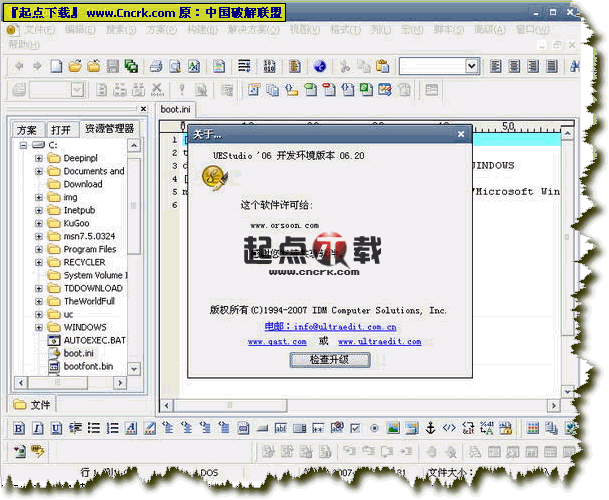Screen dimensions: 609x500
Task: Close the file tree side panel
Action: pyautogui.click(x=143, y=109)
